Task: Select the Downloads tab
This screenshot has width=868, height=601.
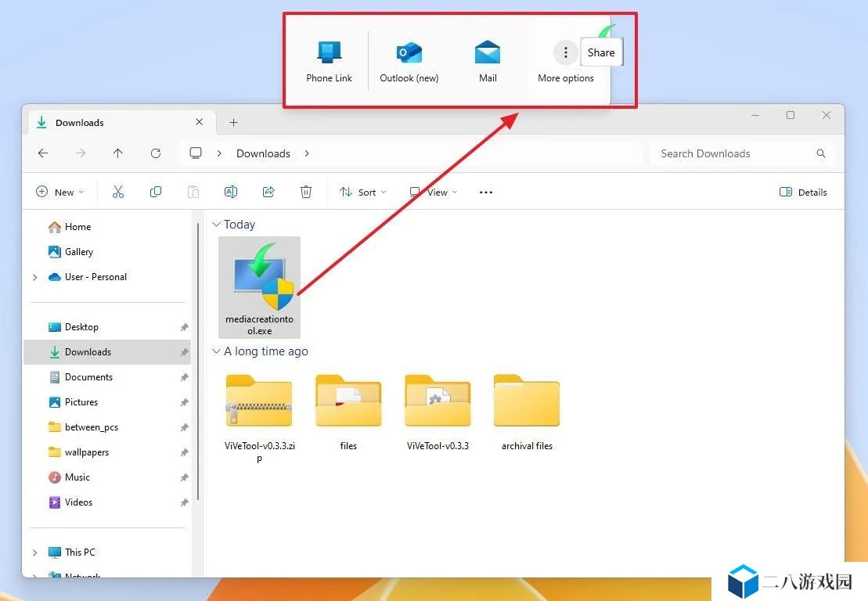Action: click(x=121, y=122)
